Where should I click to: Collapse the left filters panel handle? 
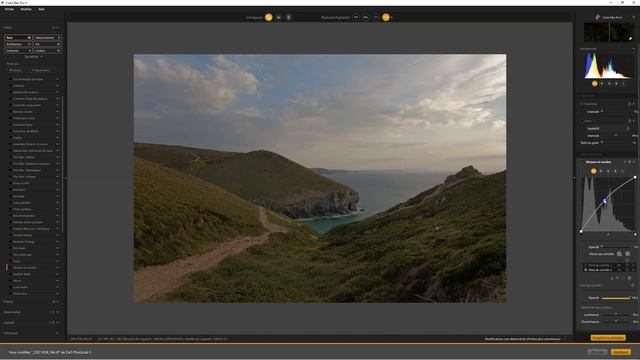click(x=65, y=178)
